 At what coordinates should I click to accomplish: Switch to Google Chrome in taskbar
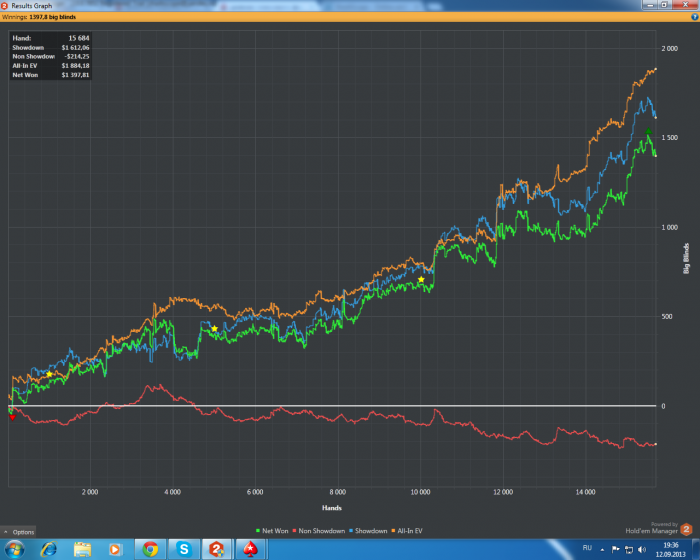click(x=150, y=549)
